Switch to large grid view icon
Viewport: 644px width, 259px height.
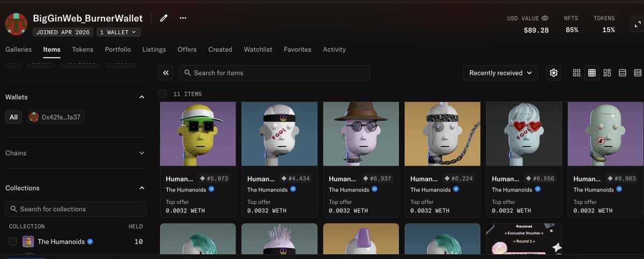[576, 73]
